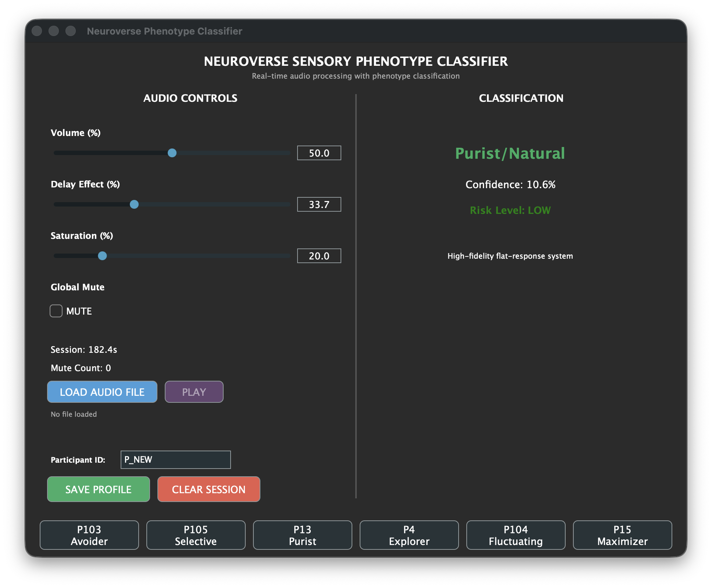Click the Volume value box showing 50.0

[318, 153]
